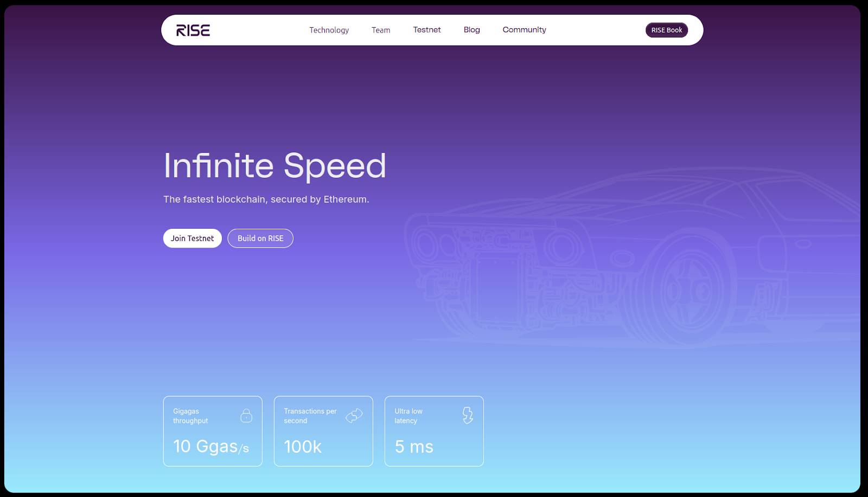Click the 'Transactions per second' label
868x497 pixels.
(x=310, y=416)
